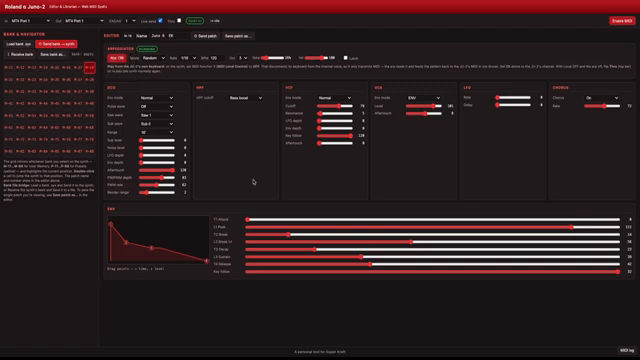640x360 pixels.
Task: Open the MIDI log panel
Action: pyautogui.click(x=627, y=351)
